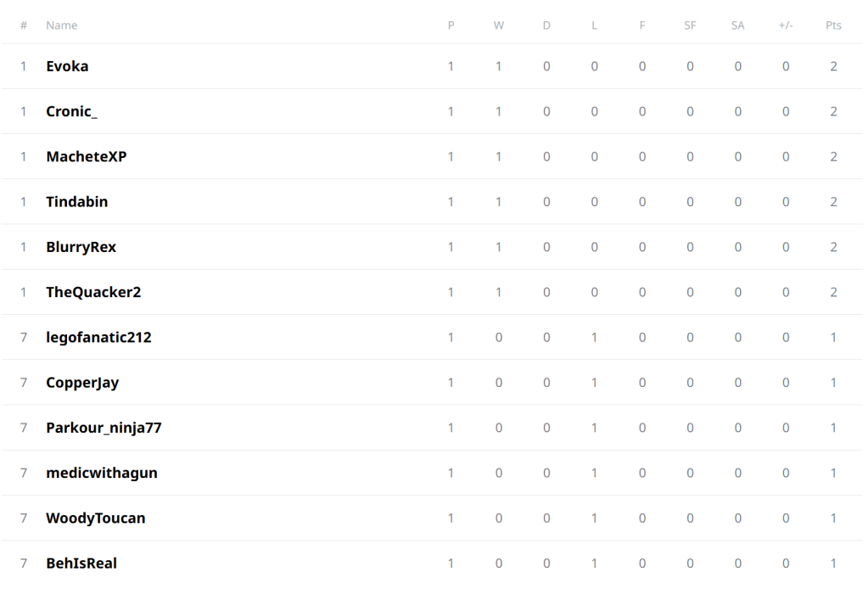Viewport: 868px width, 589px height.
Task: Sort standings by Name column header
Action: [x=61, y=25]
